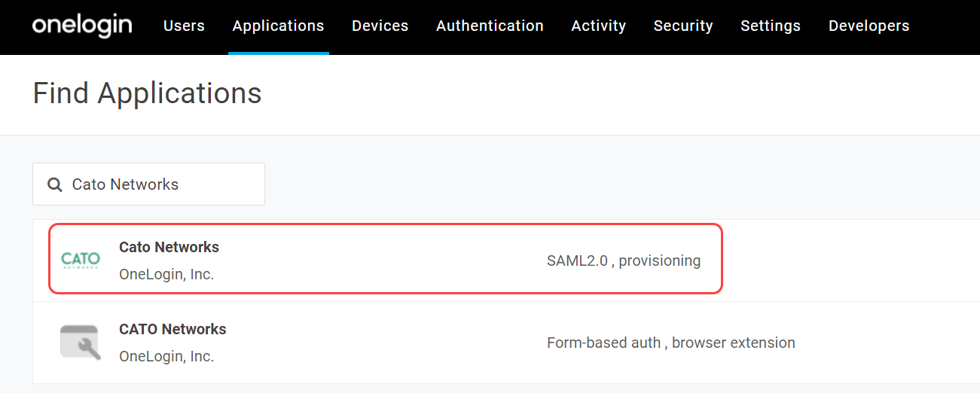Click the "SAML2.0 , provisioning" label
The width and height of the screenshot is (980, 393).
click(624, 261)
